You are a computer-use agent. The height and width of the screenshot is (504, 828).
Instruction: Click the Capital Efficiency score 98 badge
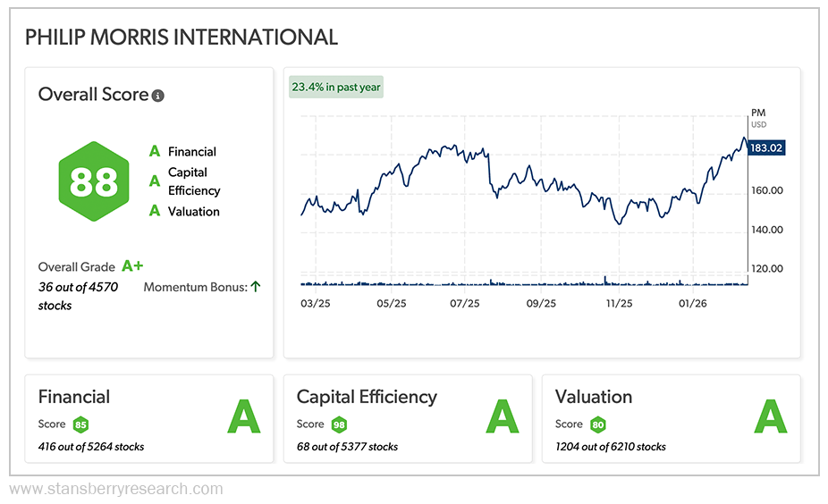point(339,424)
